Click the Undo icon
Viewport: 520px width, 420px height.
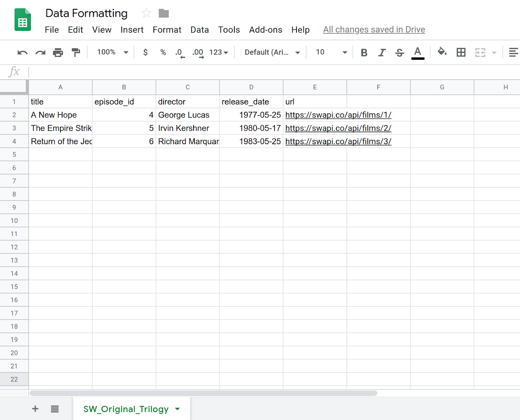point(22,52)
